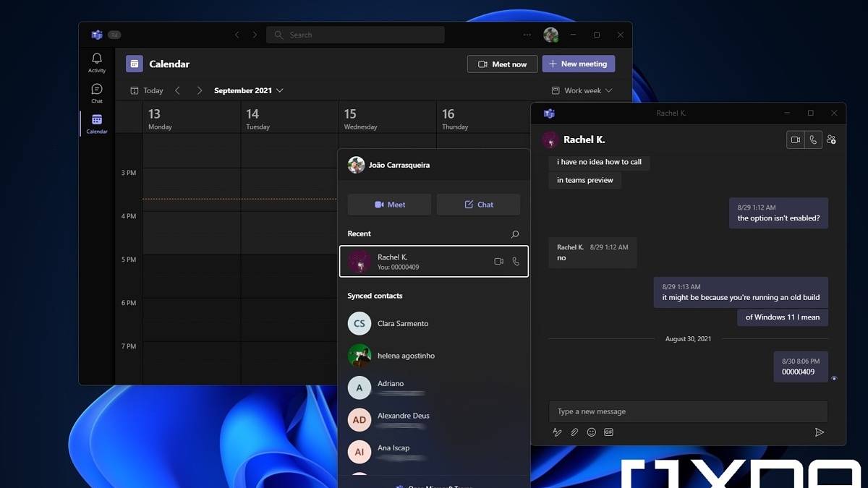Click the Teams logo in chat window title bar
The width and height of the screenshot is (868, 488).
click(x=549, y=114)
